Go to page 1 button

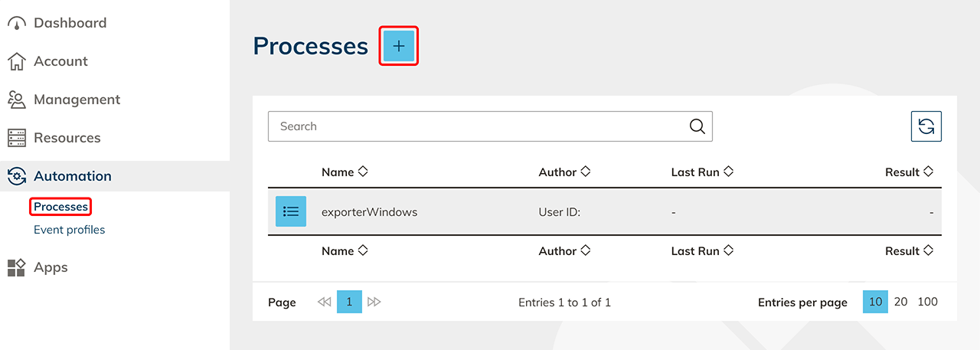[349, 302]
